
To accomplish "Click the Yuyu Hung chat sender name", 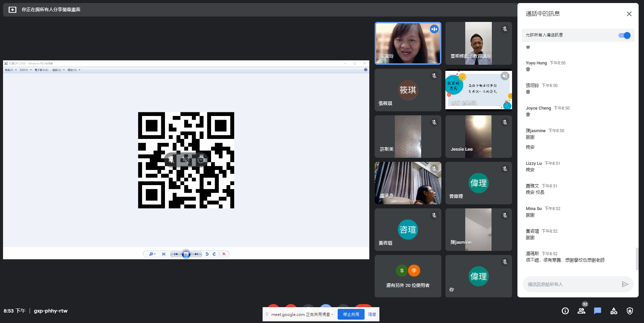I will 536,63.
